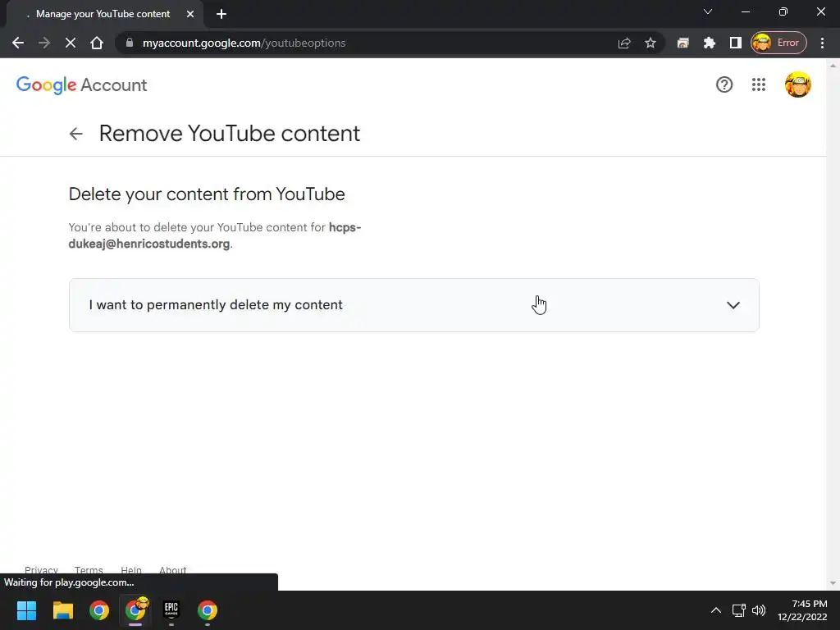This screenshot has width=840, height=630.
Task: Click the lock icon for site info
Action: (129, 43)
